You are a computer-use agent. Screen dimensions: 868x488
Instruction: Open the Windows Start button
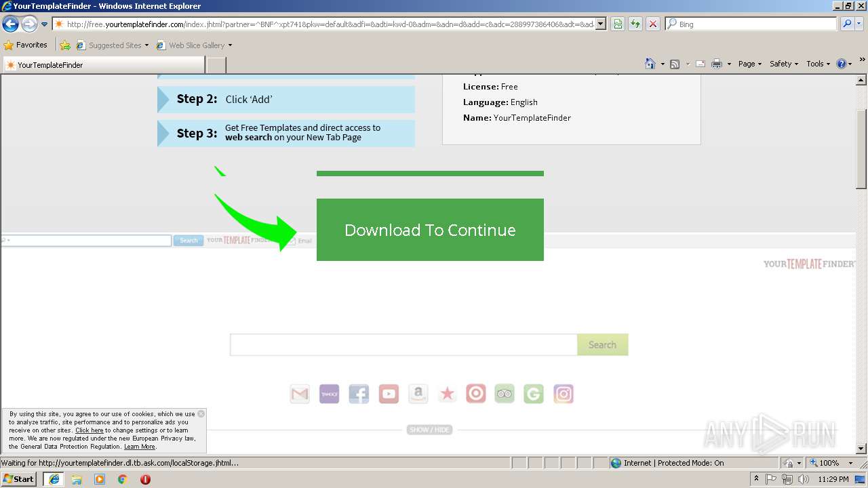coord(19,479)
